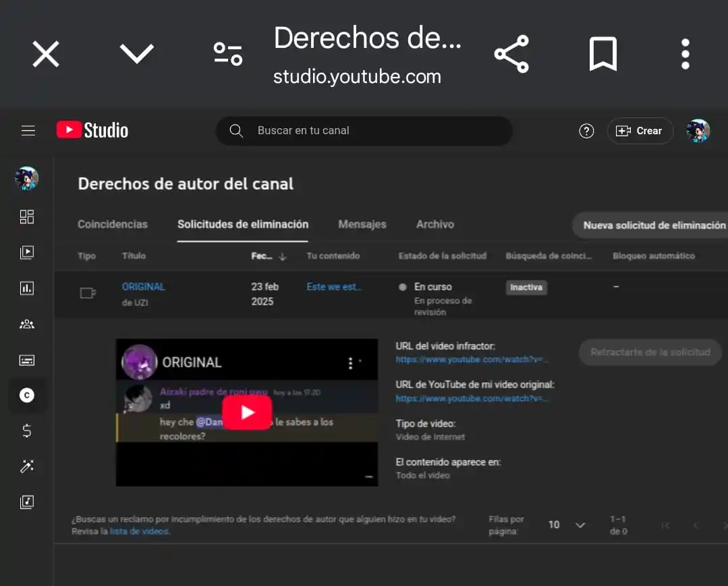The height and width of the screenshot is (586, 728).
Task: Click 'Estado de la solicitud' header
Action: 443,256
